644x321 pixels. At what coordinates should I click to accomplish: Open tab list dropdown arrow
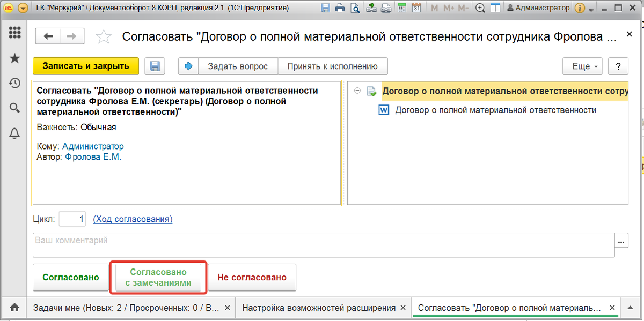click(630, 308)
